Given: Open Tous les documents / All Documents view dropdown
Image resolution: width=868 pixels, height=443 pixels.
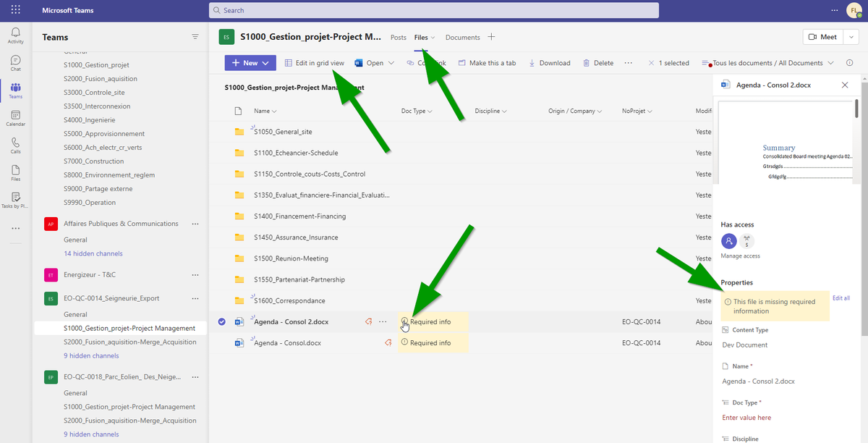Looking at the screenshot, I should (767, 63).
